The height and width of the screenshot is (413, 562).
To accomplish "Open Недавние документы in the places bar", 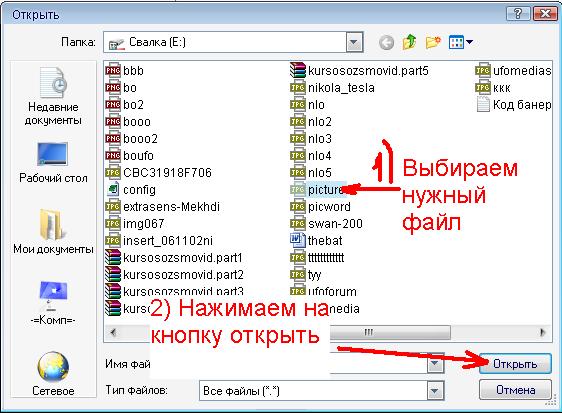I will point(53,96).
